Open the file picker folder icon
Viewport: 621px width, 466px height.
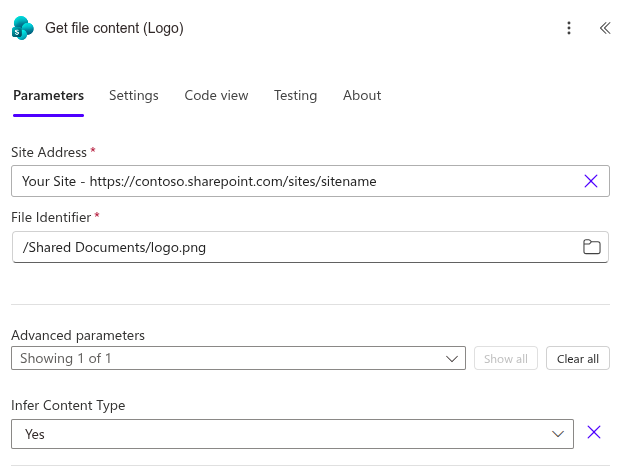[592, 247]
